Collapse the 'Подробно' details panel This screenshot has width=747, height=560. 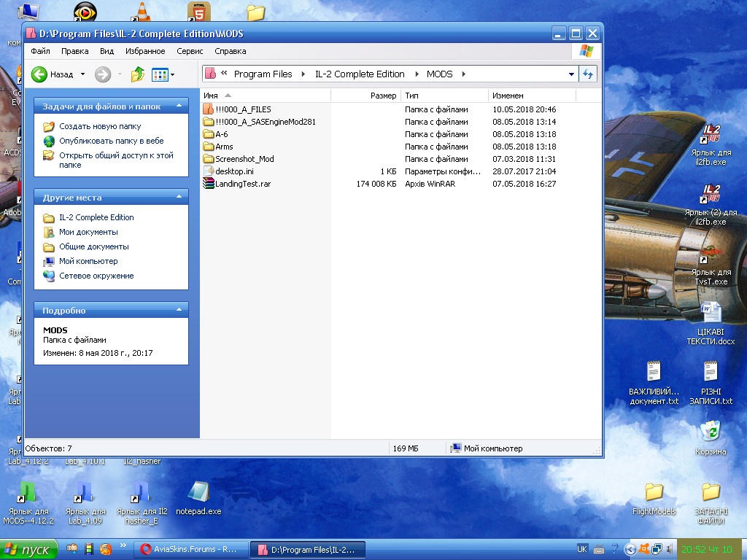coord(179,311)
